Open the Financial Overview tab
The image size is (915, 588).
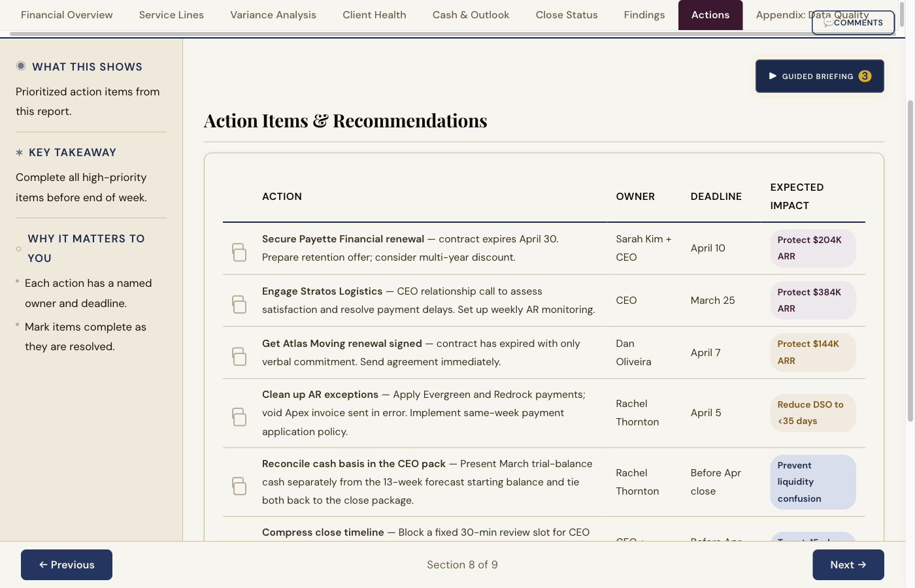pos(67,15)
